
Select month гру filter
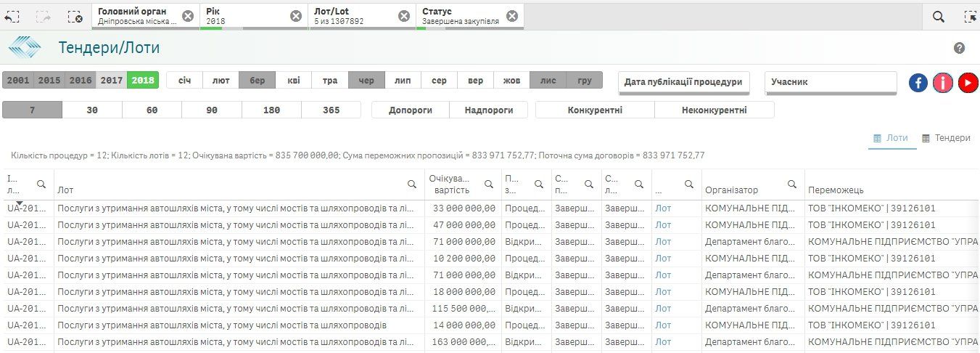(x=585, y=81)
